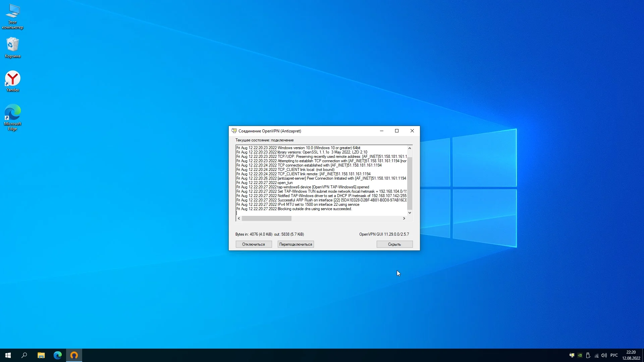Click the Скрыть button
644x362 pixels.
coord(394,244)
